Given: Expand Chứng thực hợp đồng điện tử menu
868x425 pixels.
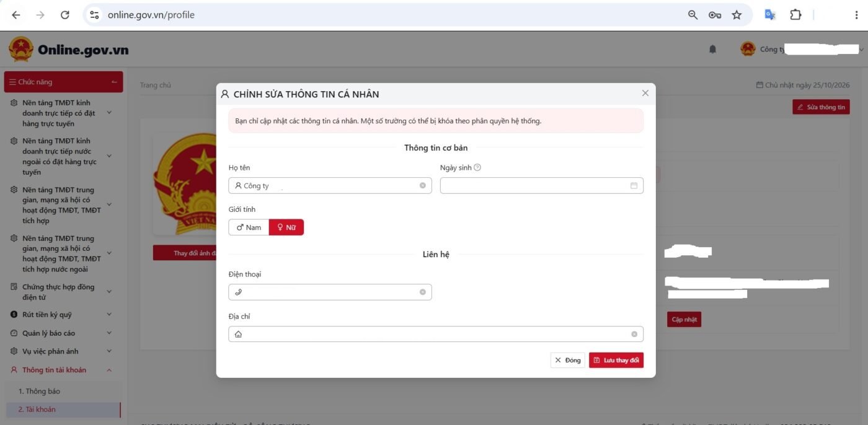Looking at the screenshot, I should tap(62, 292).
